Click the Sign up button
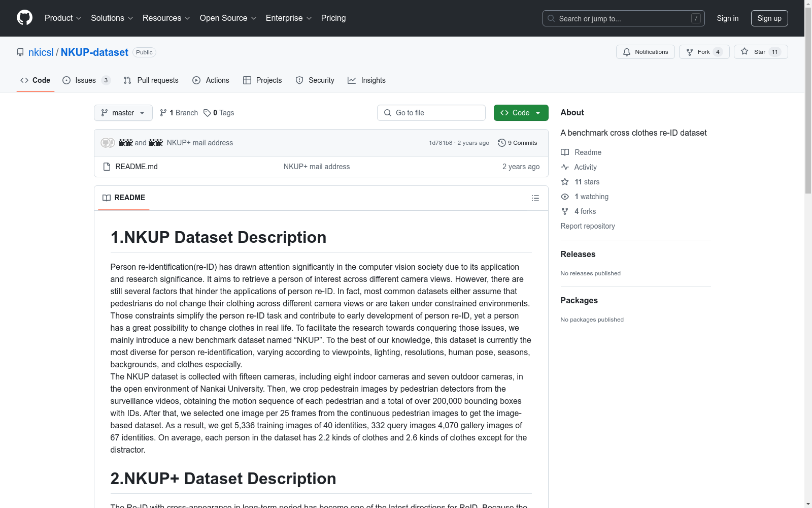 (769, 18)
